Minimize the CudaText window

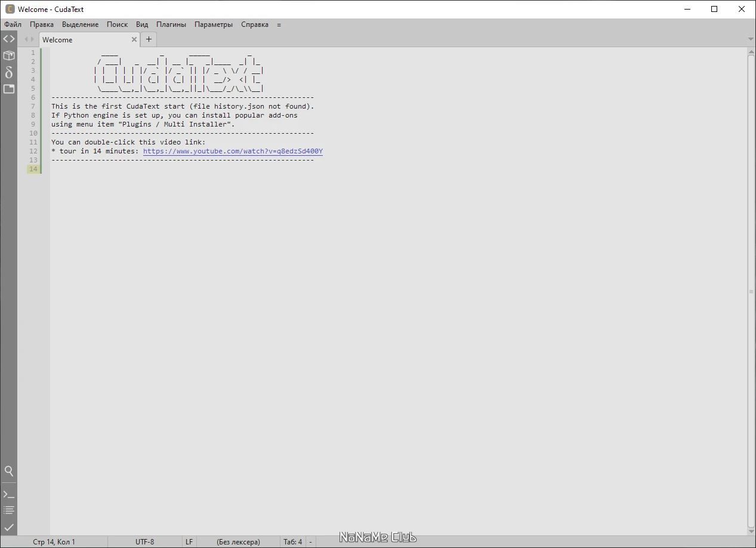point(687,9)
